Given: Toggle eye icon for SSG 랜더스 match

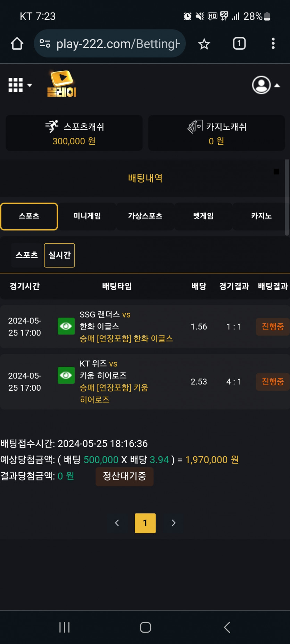Looking at the screenshot, I should (66, 326).
